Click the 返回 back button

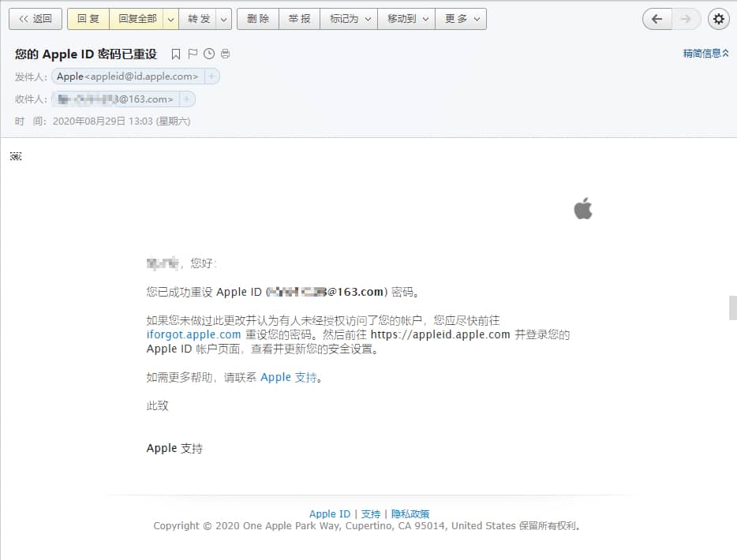[36, 19]
